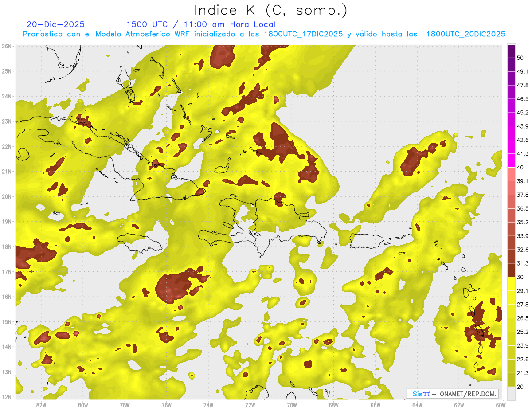Viewport: 532px width, 411px height.
Task: Click the color bar value '40'
Action: coord(520,167)
